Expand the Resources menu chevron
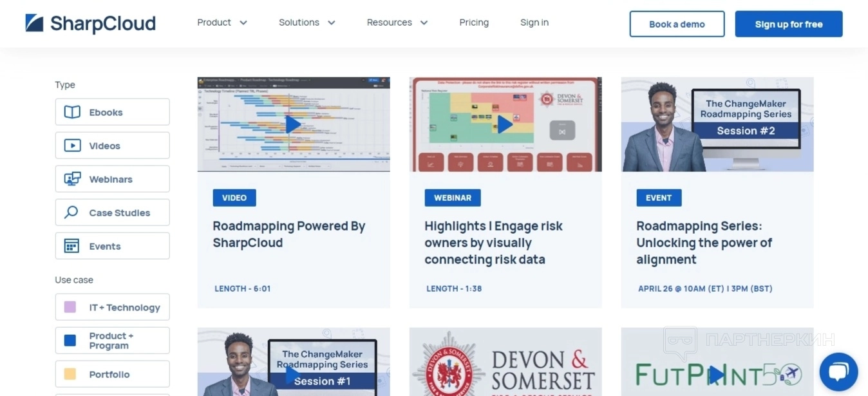This screenshot has width=868, height=396. (x=424, y=23)
